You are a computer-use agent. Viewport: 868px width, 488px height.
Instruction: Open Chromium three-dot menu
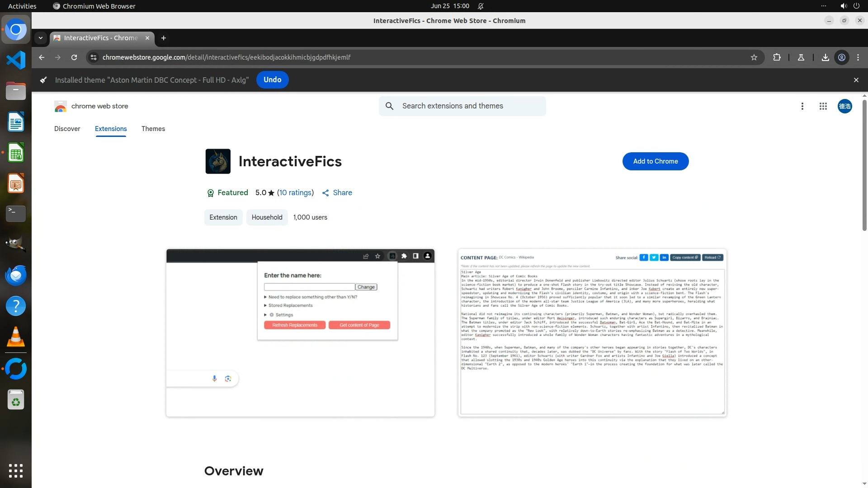858,57
